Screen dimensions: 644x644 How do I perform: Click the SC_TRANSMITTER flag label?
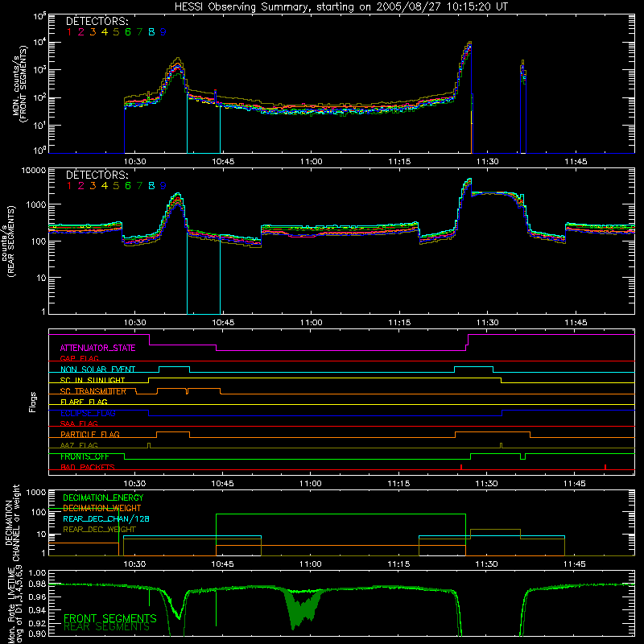(x=93, y=391)
